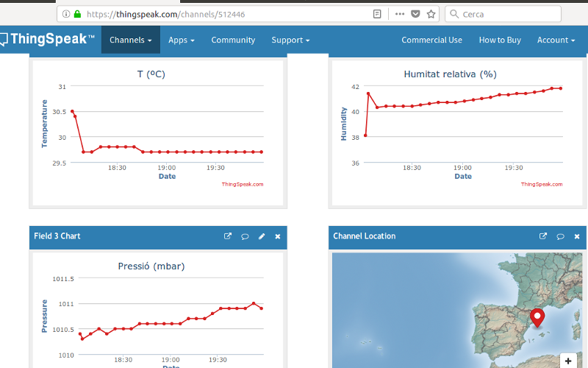This screenshot has width=588, height=368.
Task: Toggle reader view in address bar
Action: click(377, 14)
